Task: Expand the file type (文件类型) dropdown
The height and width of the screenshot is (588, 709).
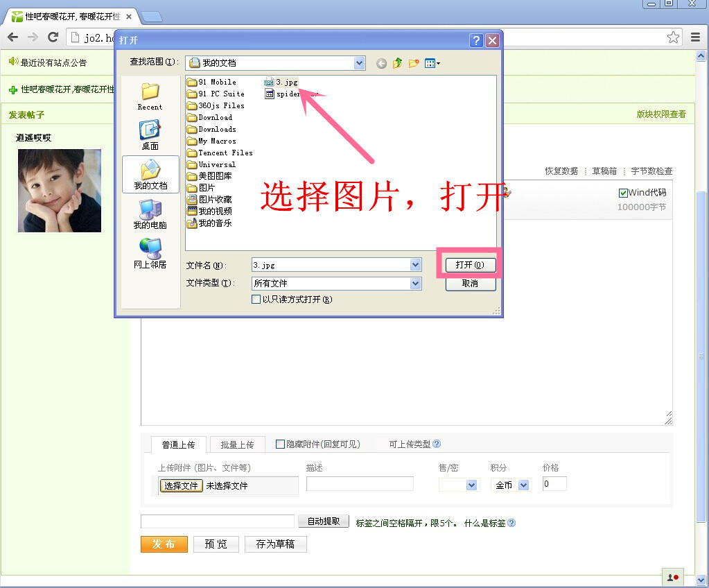Action: click(x=415, y=283)
